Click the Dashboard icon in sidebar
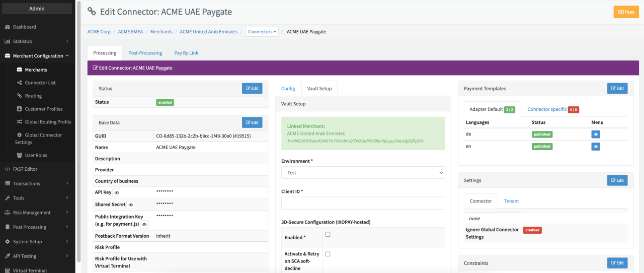This screenshot has height=273, width=644. (8, 27)
